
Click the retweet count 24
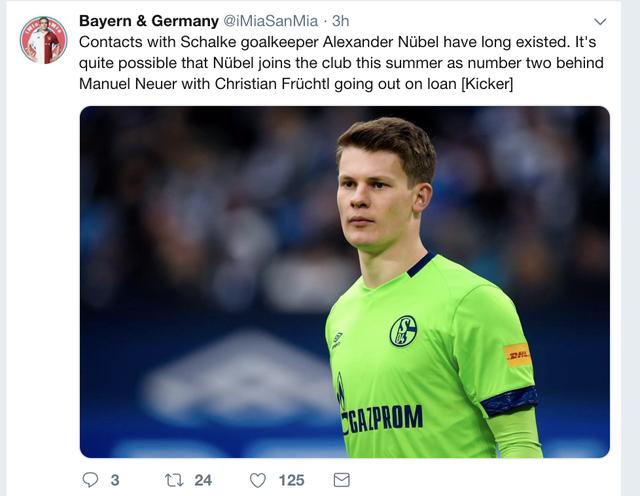click(203, 480)
